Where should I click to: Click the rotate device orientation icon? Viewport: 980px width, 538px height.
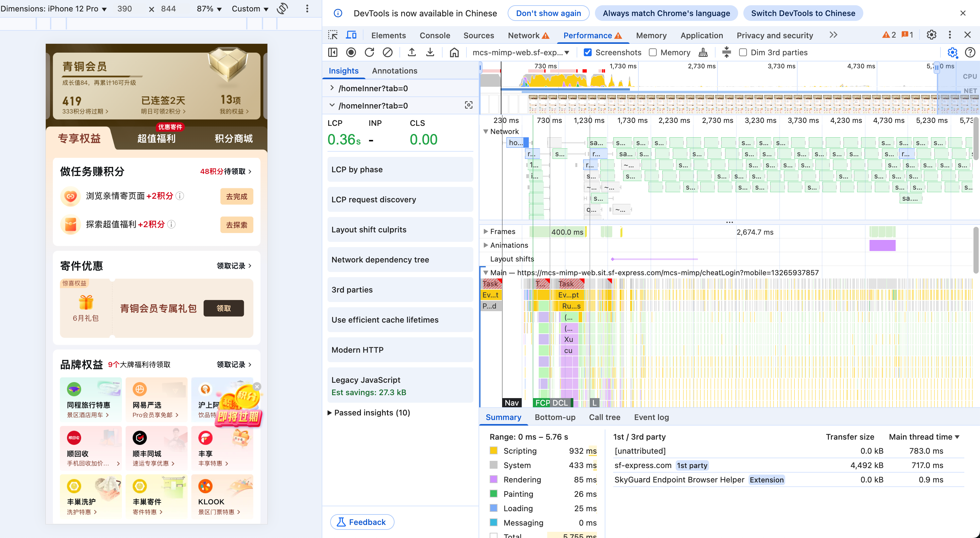click(x=283, y=8)
